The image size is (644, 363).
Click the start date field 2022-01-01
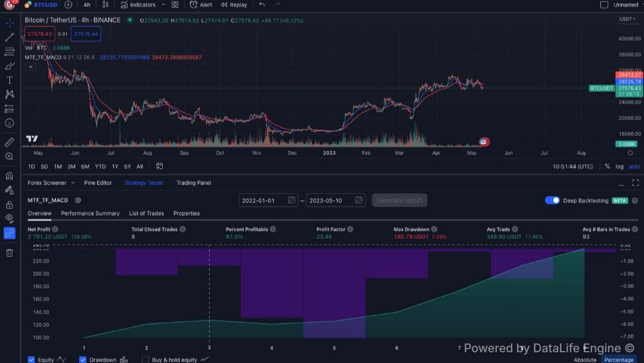[x=268, y=201]
